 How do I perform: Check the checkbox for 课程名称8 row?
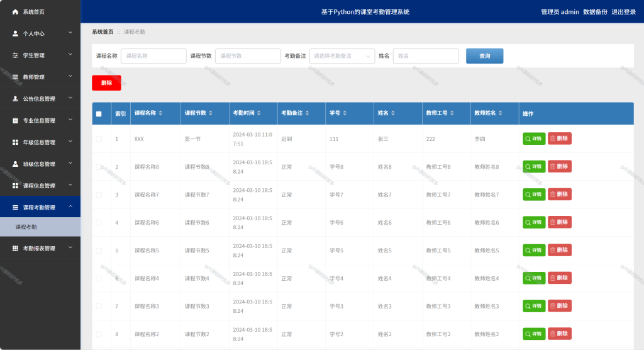coord(99,167)
